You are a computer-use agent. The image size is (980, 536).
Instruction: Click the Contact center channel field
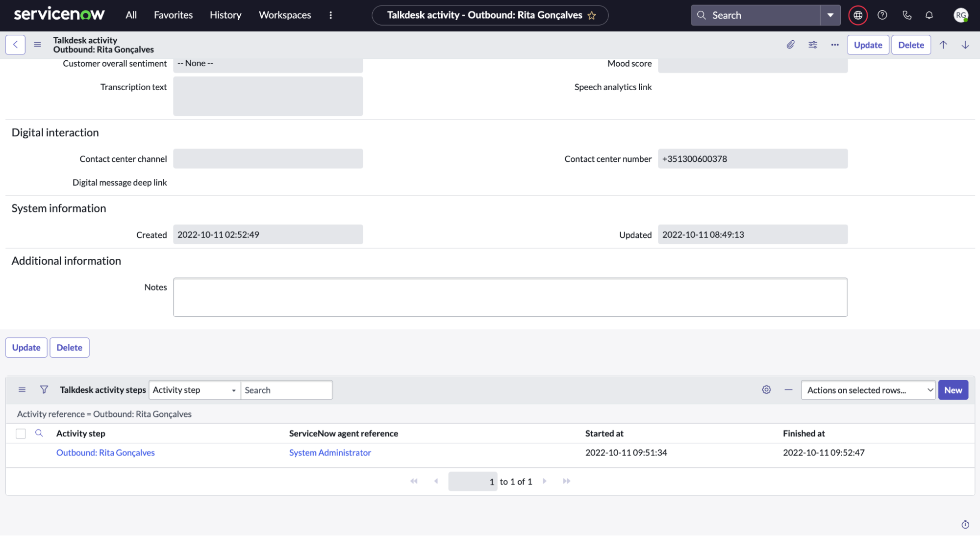point(268,159)
